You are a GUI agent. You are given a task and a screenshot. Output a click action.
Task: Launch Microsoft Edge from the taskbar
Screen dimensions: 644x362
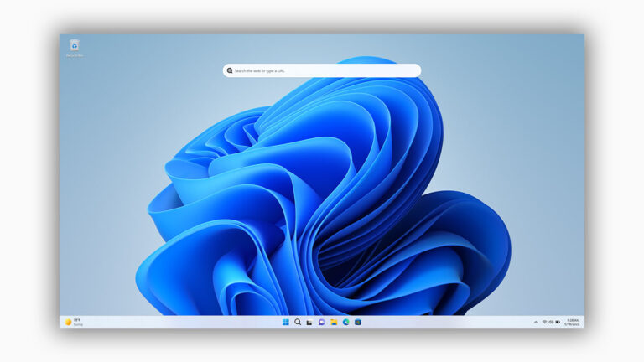345,322
